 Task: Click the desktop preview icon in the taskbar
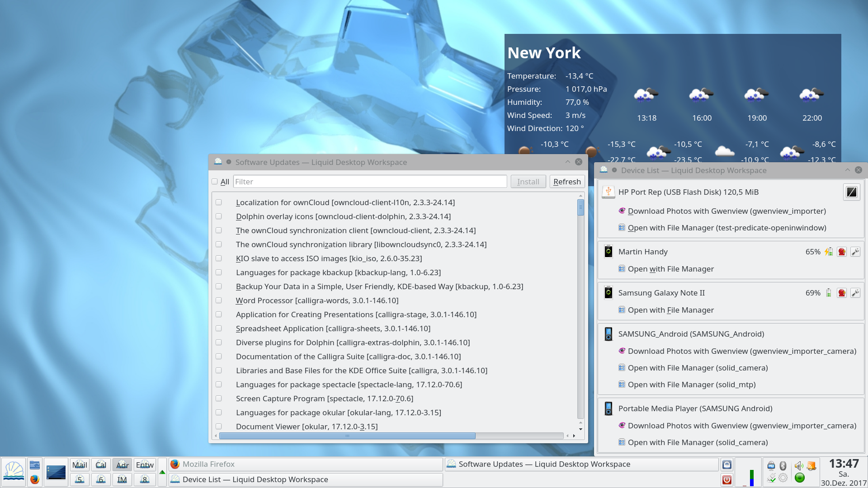click(x=56, y=472)
